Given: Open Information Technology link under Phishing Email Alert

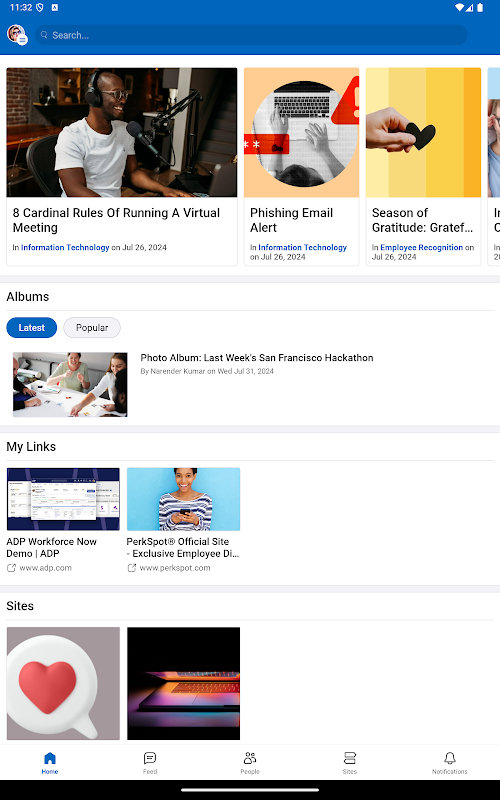Looking at the screenshot, I should [x=303, y=247].
